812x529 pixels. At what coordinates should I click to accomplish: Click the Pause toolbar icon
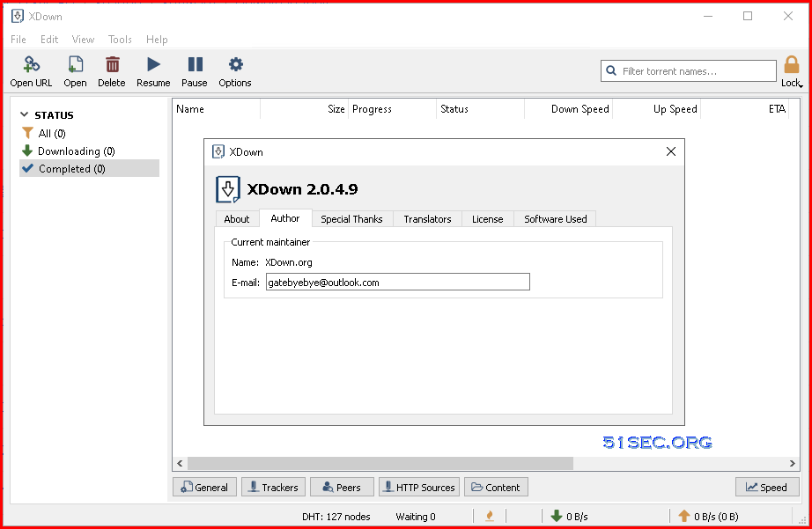click(195, 64)
